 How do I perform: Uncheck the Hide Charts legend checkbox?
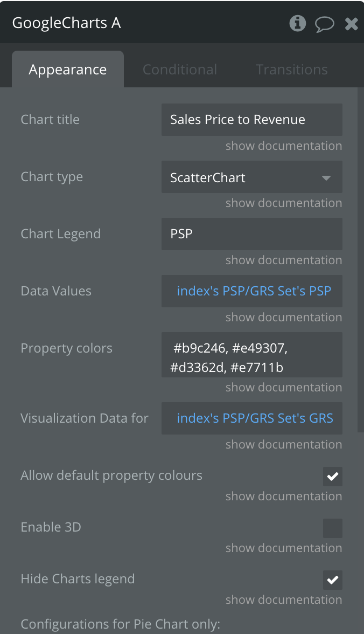tap(332, 580)
